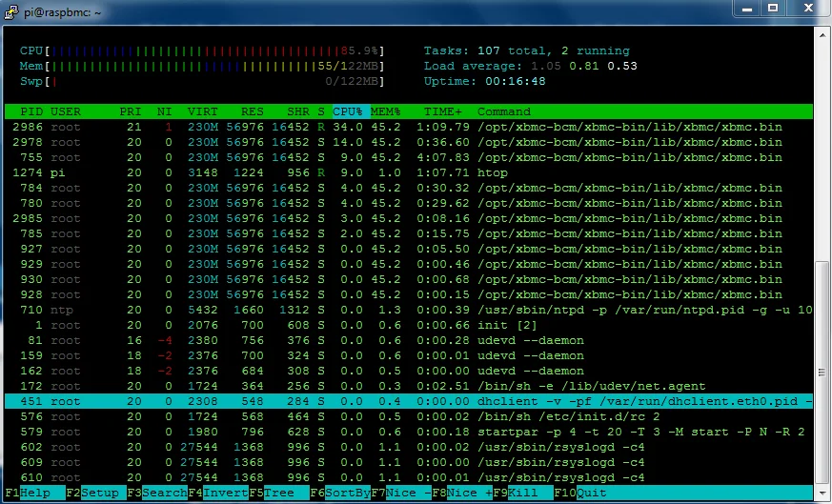The height and width of the screenshot is (504, 832).
Task: Select process row PID 930
Action: tap(409, 279)
